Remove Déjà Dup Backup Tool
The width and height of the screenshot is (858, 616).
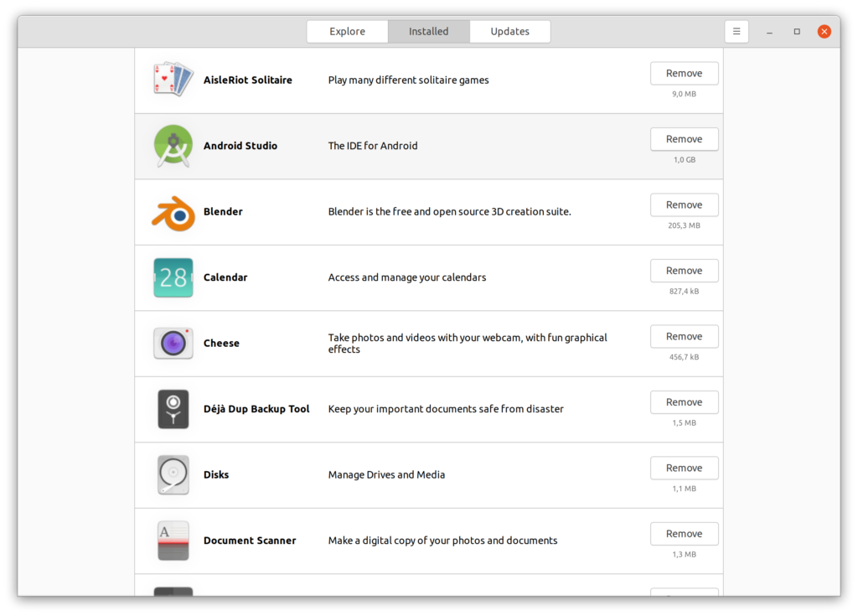[x=684, y=402]
